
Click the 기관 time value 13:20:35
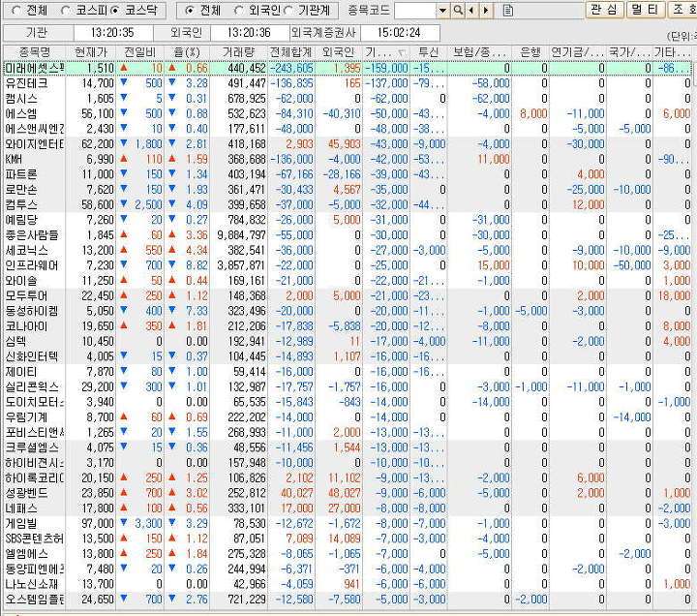coord(112,33)
